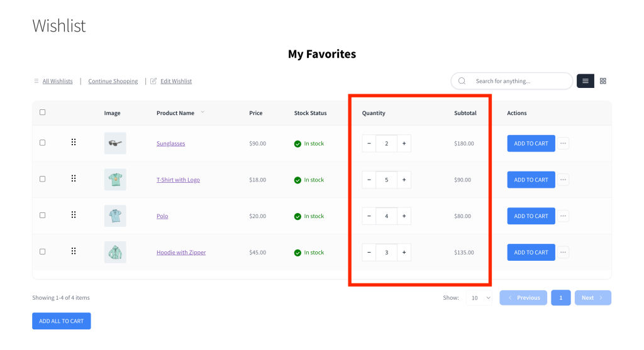Add Hoodie with Zipper to cart
This screenshot has width=644, height=350.
tap(531, 253)
